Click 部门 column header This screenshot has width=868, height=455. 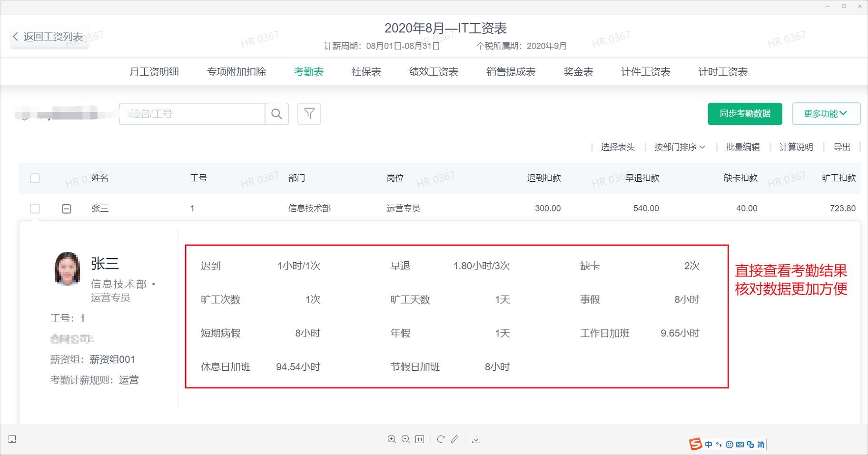click(x=297, y=178)
